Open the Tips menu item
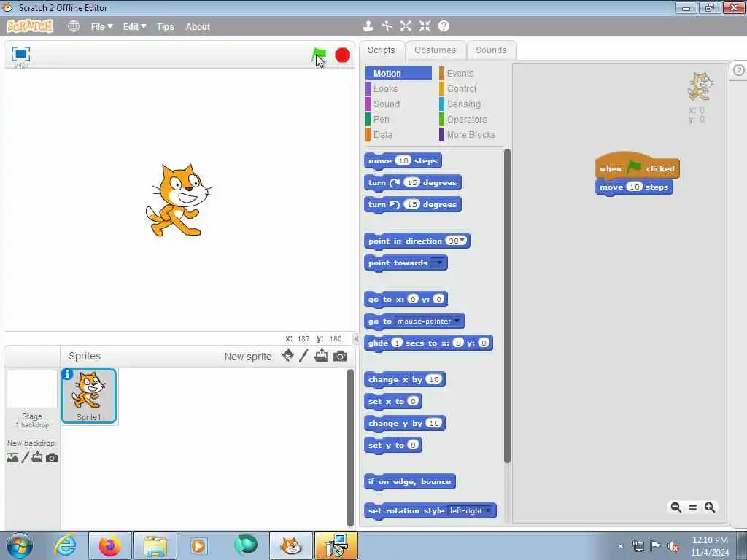747x560 pixels. tap(166, 27)
